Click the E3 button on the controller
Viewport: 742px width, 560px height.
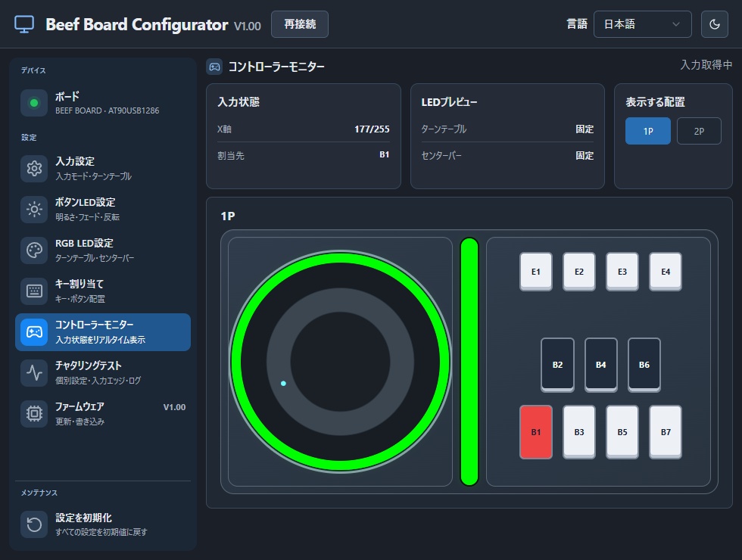[622, 272]
